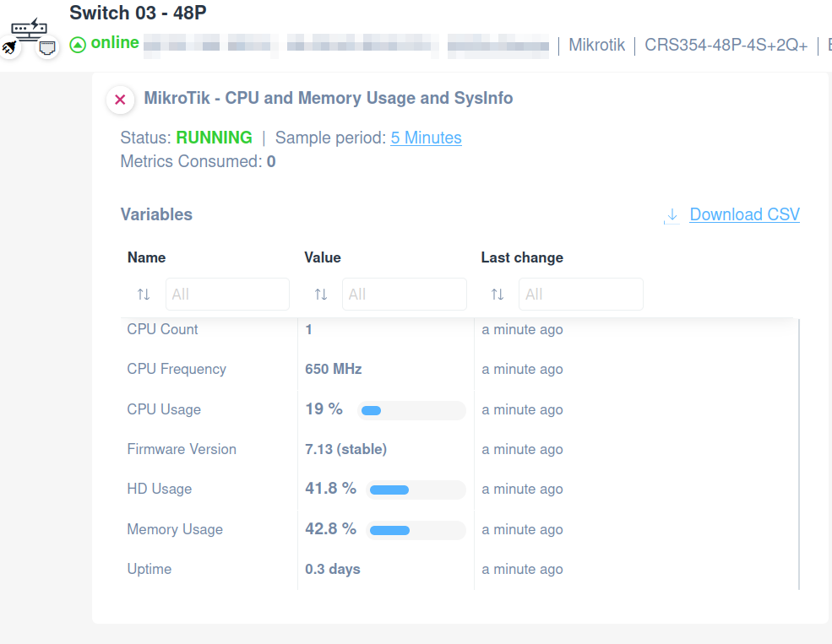This screenshot has width=832, height=644.
Task: Click the Switch 03 - 48P title
Action: coord(138,13)
